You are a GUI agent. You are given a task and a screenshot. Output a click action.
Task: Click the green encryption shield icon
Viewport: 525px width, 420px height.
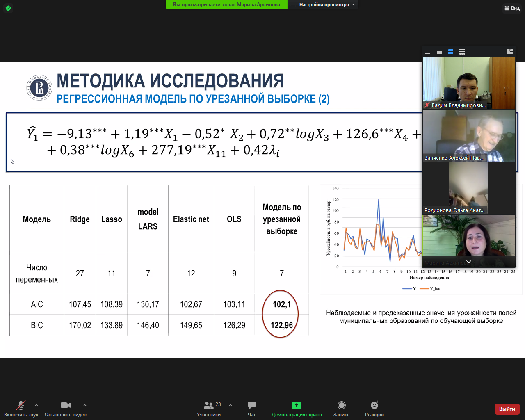tap(8, 8)
